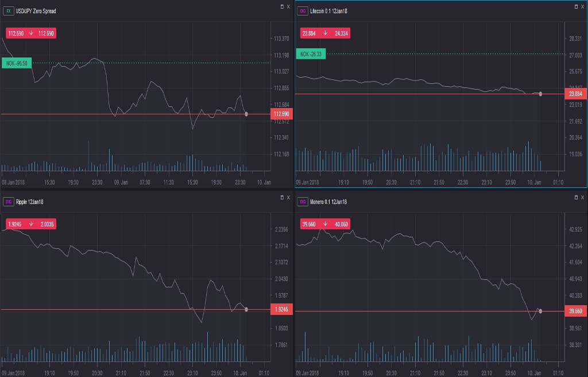The width and height of the screenshot is (588, 377).
Task: Click the FX badge beside USD/JPY Zero Spread
Action: pos(9,11)
